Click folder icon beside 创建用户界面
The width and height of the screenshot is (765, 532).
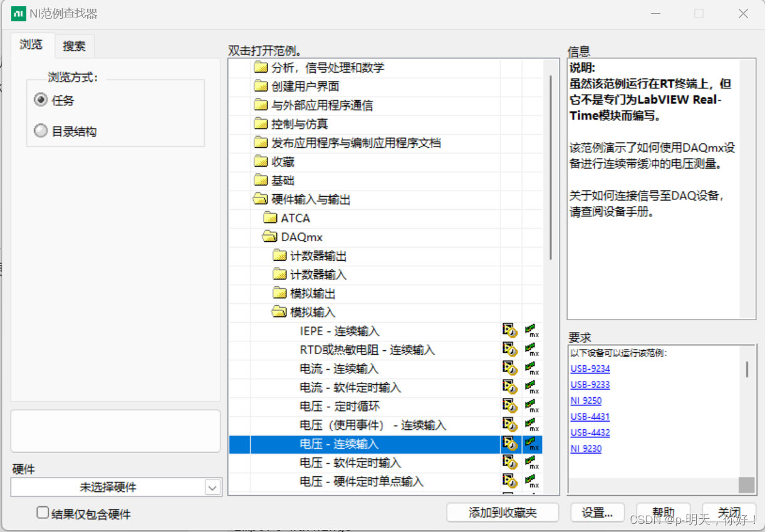tap(261, 86)
